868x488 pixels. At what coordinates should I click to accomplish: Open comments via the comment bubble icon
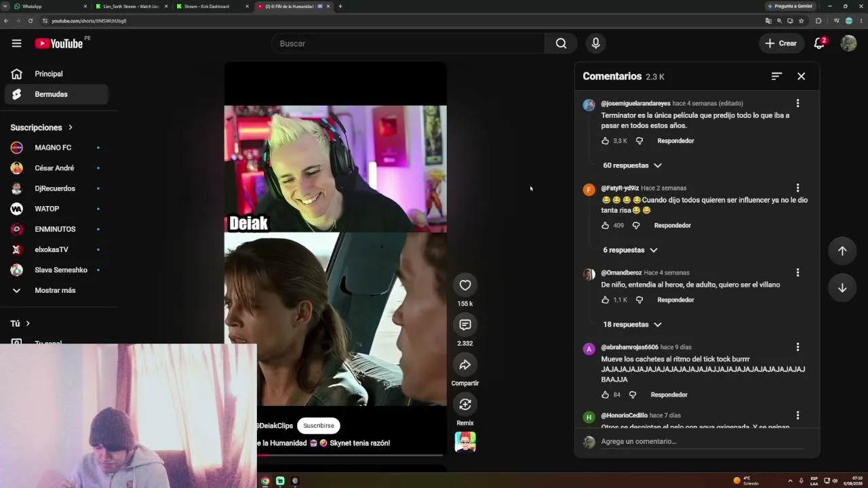point(465,325)
